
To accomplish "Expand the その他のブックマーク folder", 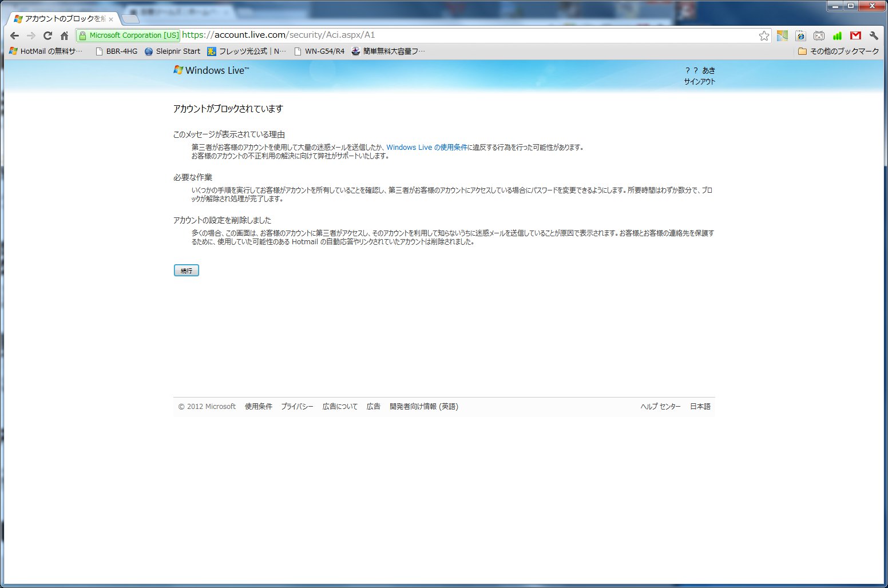I will 838,51.
